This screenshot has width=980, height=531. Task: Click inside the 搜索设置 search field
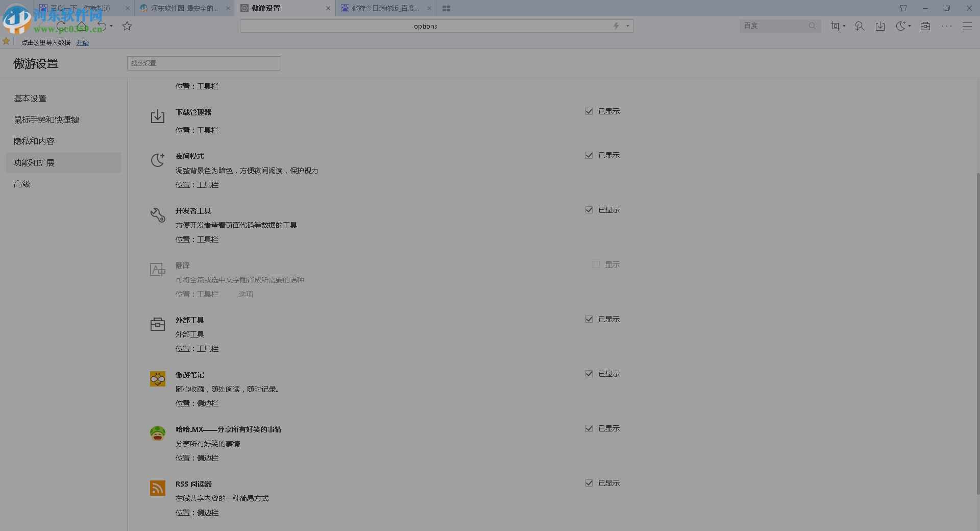point(204,63)
